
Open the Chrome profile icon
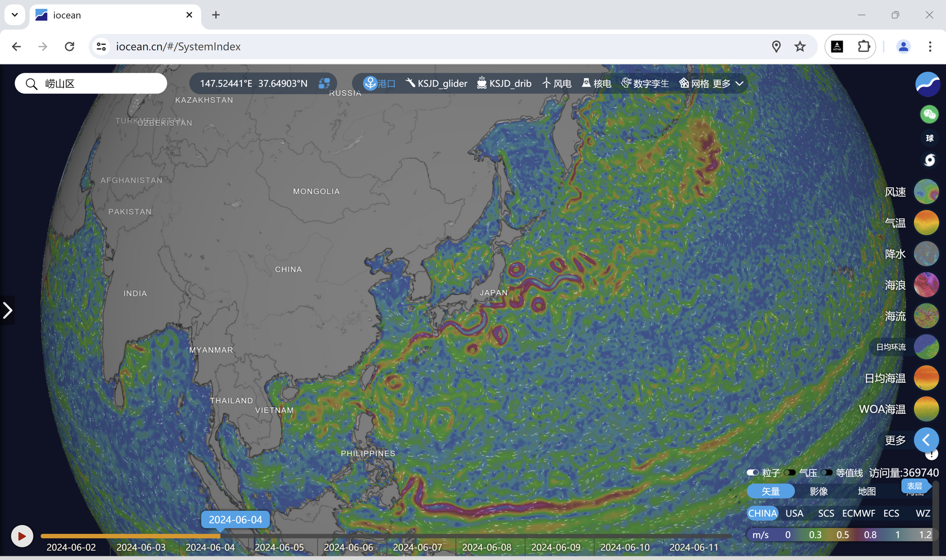point(903,46)
